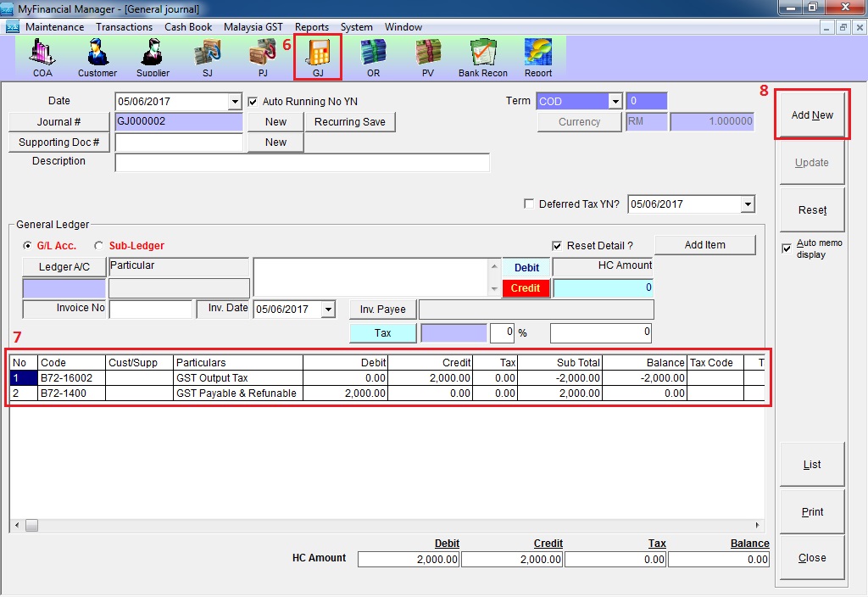Open the COA chart of accounts icon
Image resolution: width=868 pixels, height=597 pixels.
click(x=42, y=57)
